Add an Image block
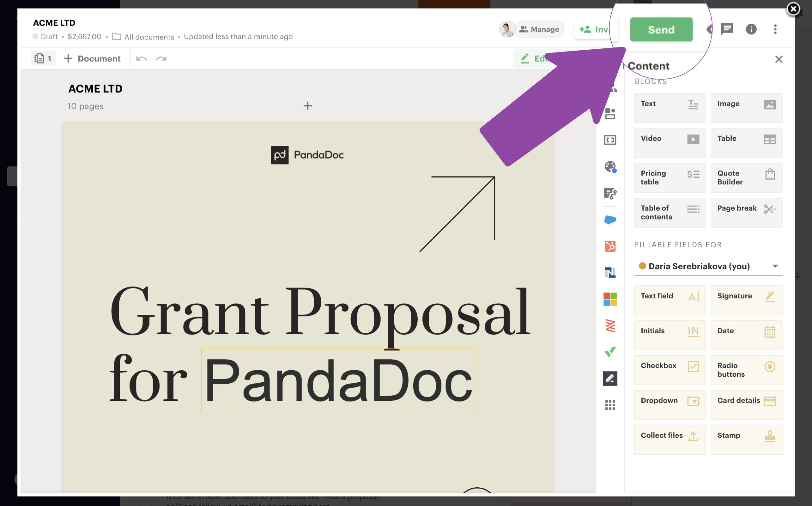 tap(746, 108)
